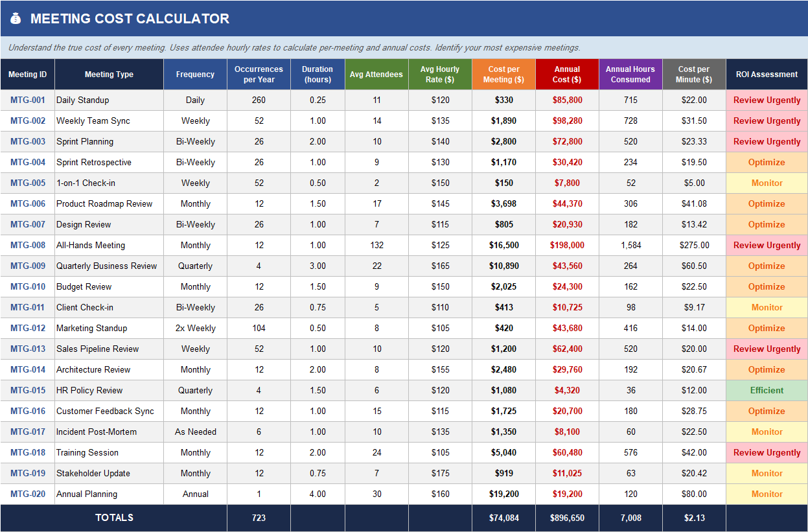Click the 4.00 duration cell for Annual Planning
Screen dimensions: 808x532
(x=317, y=494)
